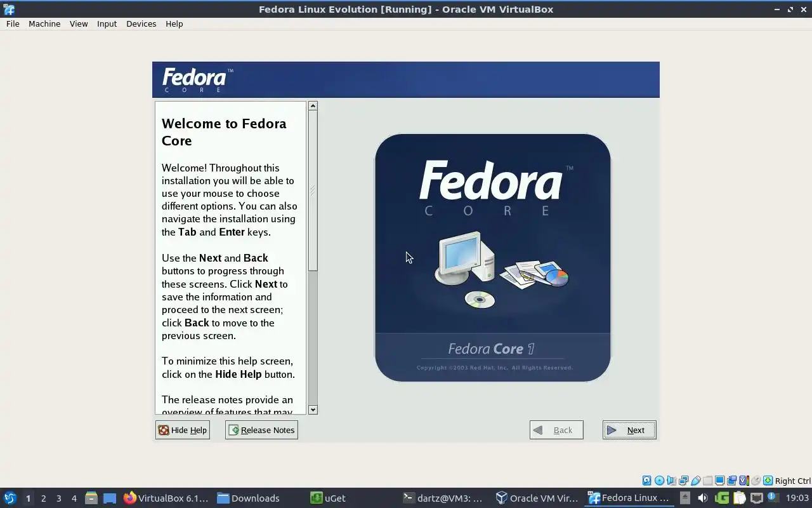
Task: Click the volume speaker tray icon
Action: pos(703,498)
